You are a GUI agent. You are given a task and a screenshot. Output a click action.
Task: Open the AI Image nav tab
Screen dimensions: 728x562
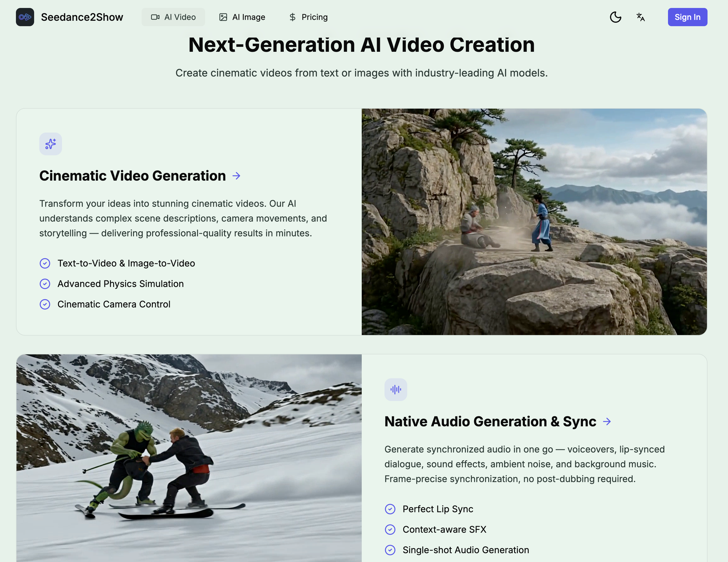pyautogui.click(x=242, y=17)
